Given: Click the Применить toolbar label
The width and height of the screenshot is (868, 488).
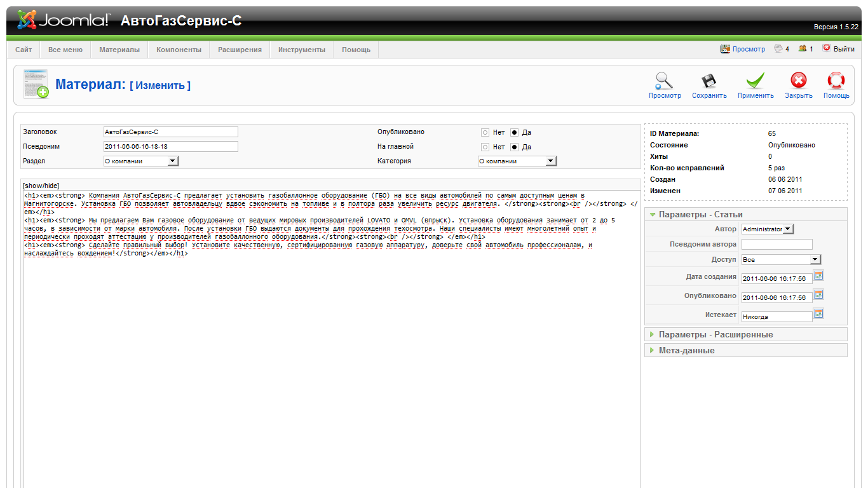Looking at the screenshot, I should 756,95.
